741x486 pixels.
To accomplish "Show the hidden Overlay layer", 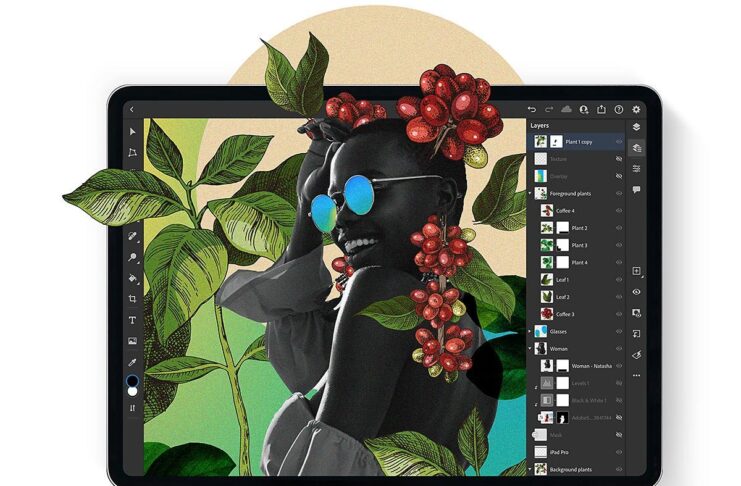I will (x=619, y=176).
